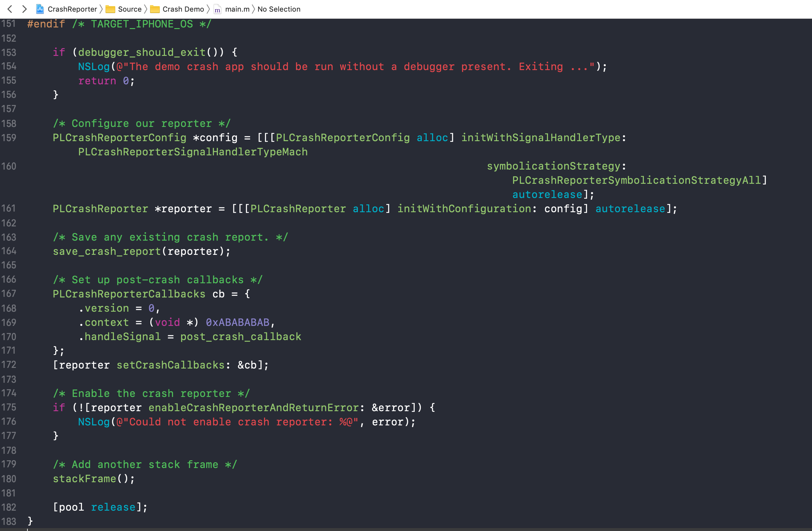Click the save_crash_report function call
The height and width of the screenshot is (531, 812).
[107, 251]
